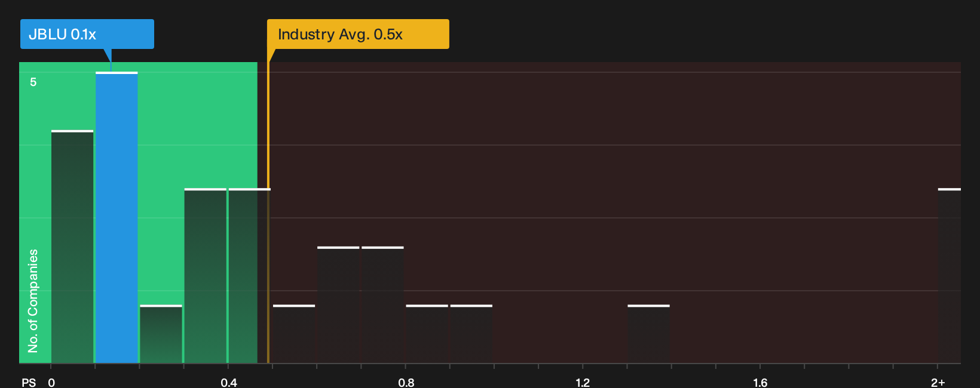Click the Industry Avg. 0.5x yellow label
980x388 pixels.
click(358, 34)
